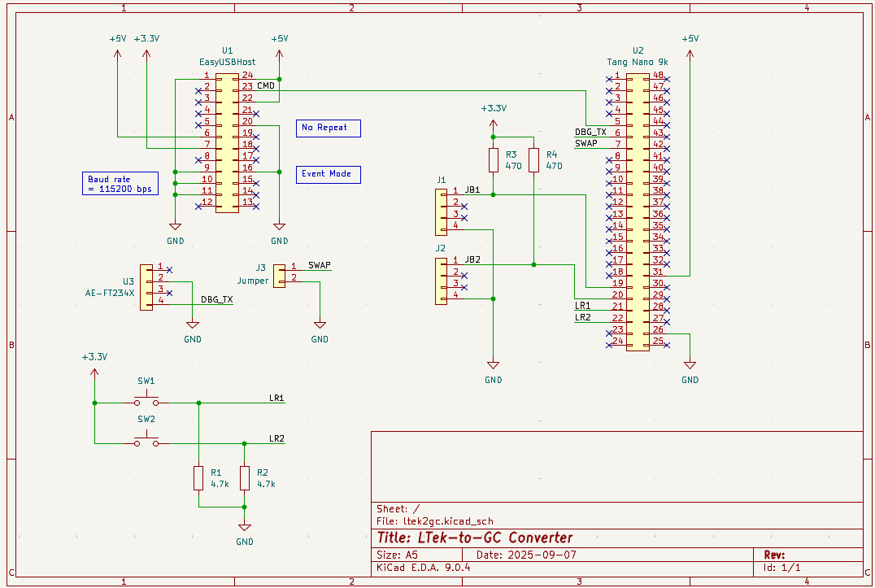The width and height of the screenshot is (875, 588).
Task: Click the GND symbol below resistors R1 and R2
Action: 245,527
